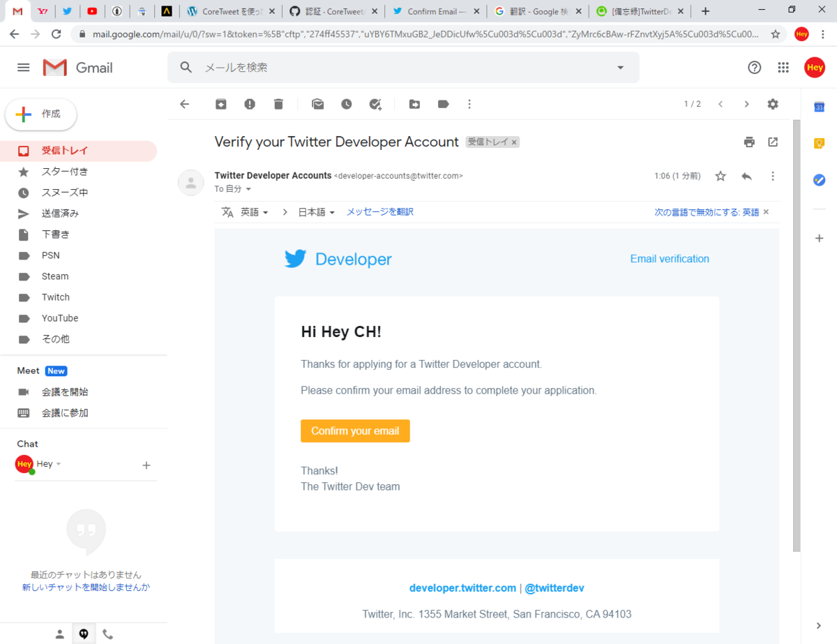The width and height of the screenshot is (837, 644).
Task: Open Gmail settings gear
Action: point(772,104)
